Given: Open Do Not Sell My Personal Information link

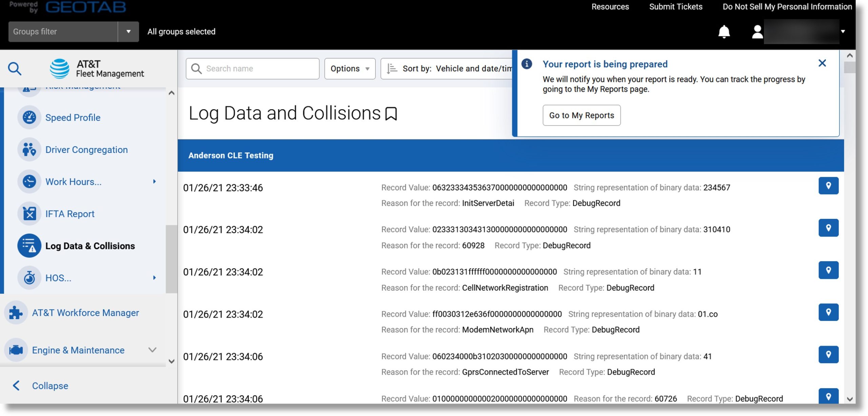Looking at the screenshot, I should tap(787, 6).
